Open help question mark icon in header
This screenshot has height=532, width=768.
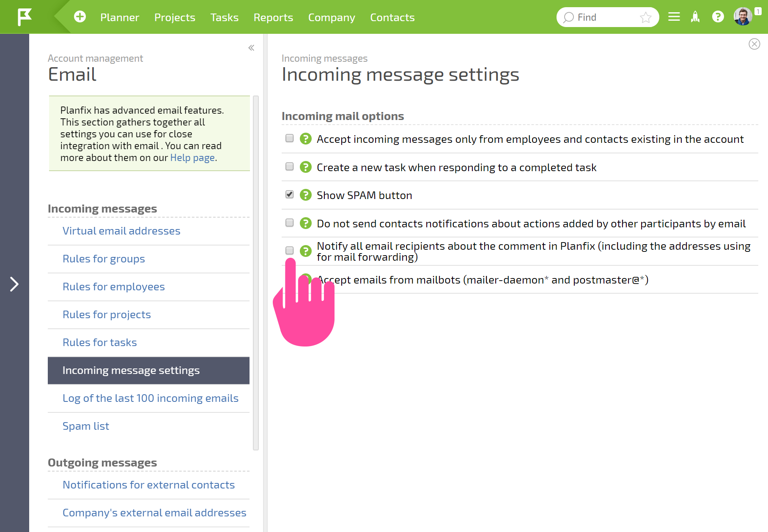tap(718, 17)
